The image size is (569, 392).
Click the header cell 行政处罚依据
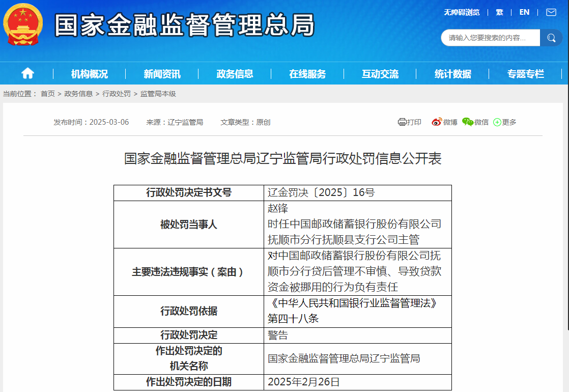pos(189,311)
